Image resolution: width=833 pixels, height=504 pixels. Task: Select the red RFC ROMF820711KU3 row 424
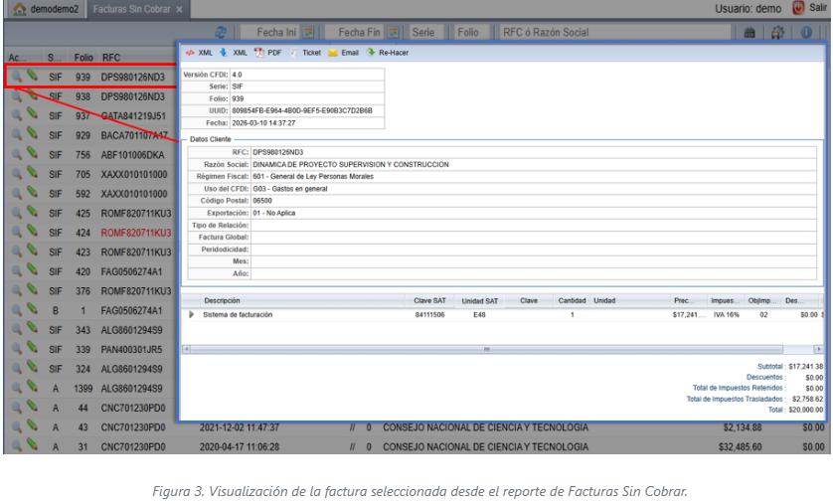point(136,233)
